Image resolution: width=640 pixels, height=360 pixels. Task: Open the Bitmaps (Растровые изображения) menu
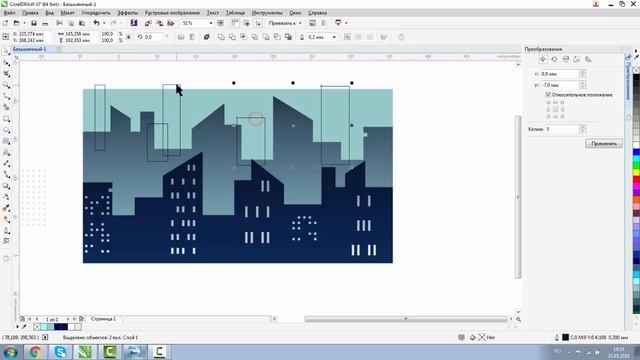pyautogui.click(x=172, y=13)
